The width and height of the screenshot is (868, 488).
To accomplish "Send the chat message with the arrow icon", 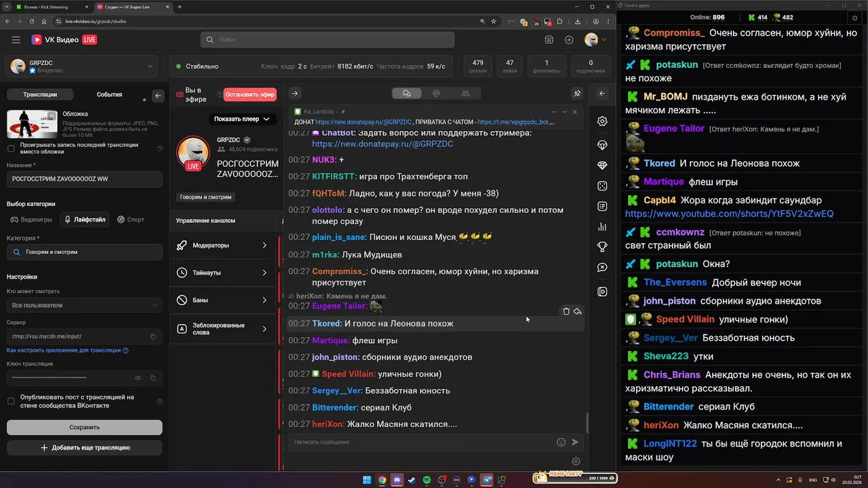I will pos(575,442).
